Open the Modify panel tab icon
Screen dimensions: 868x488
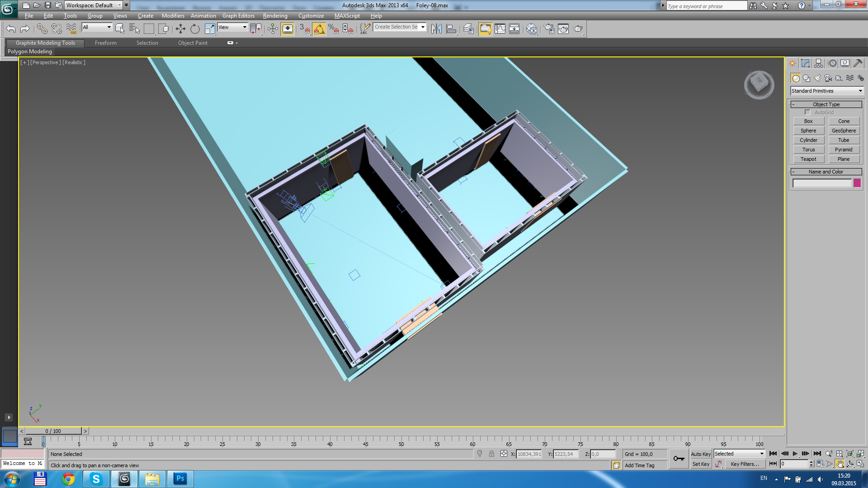[805, 63]
